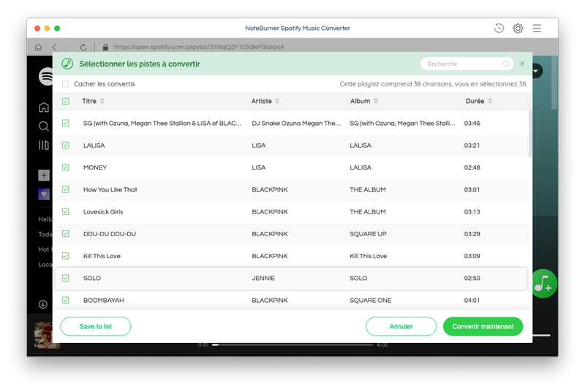Uncheck the SG (with Ozuna) track
Image resolution: width=585 pixels, height=392 pixels.
pyautogui.click(x=66, y=123)
